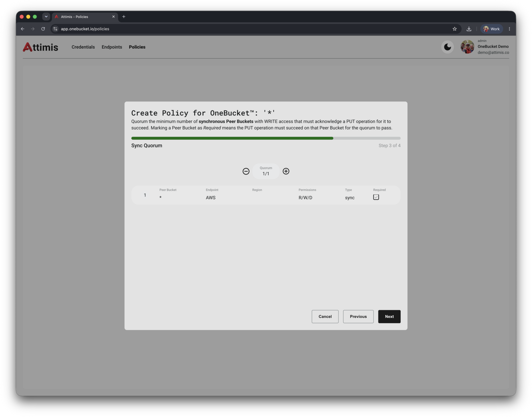The image size is (532, 417).
Task: Click the OneBucket Demo account name
Action: (493, 46)
